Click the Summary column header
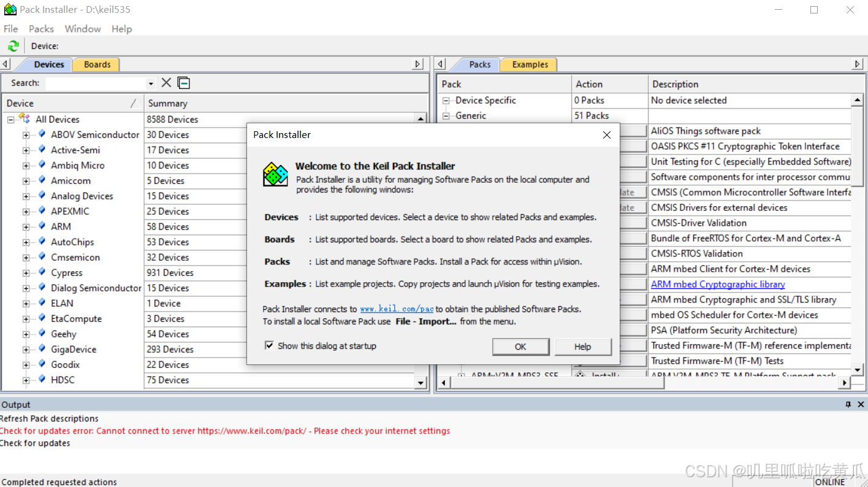The height and width of the screenshot is (487, 868). [x=286, y=103]
